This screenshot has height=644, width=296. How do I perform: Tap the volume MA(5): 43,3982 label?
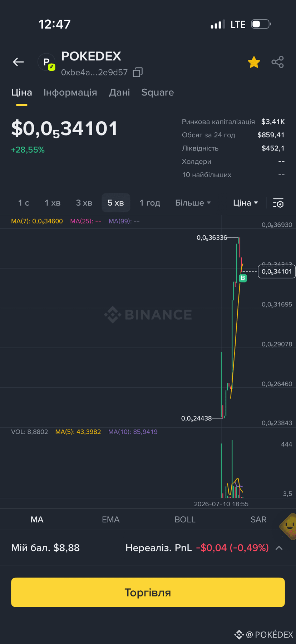78,432
